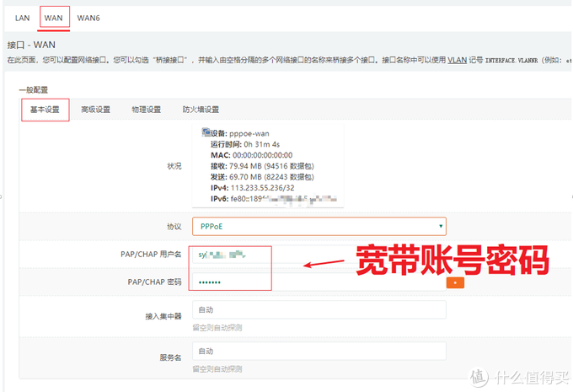573x392 pixels.
Task: Click the 一般配置 section title
Action: click(x=33, y=89)
